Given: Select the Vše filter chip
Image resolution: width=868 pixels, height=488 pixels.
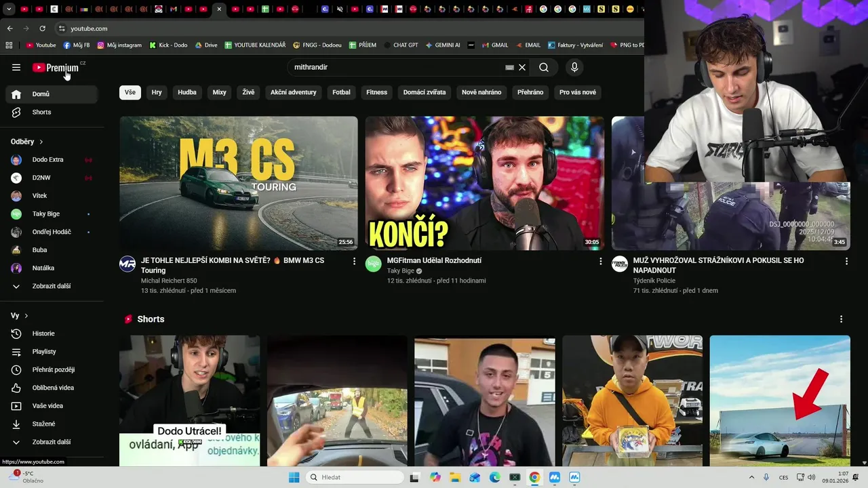Looking at the screenshot, I should coord(130,92).
